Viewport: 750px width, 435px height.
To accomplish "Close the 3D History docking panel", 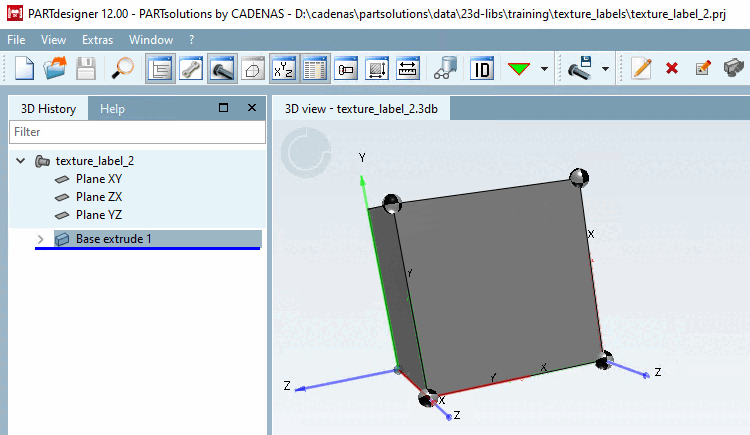I will 252,108.
